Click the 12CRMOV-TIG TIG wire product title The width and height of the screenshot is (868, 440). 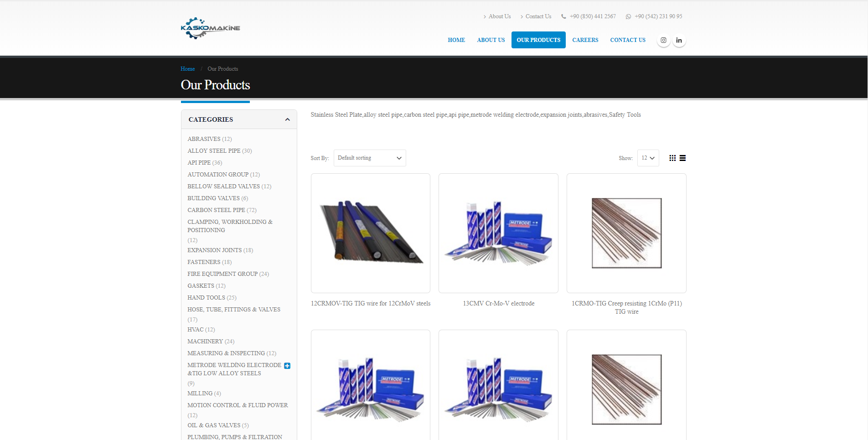click(371, 304)
